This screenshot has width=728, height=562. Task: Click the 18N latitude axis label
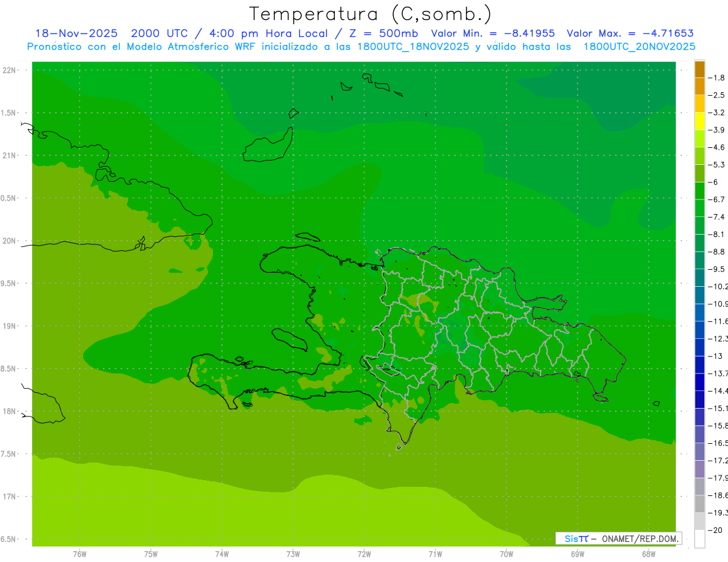tap(9, 411)
